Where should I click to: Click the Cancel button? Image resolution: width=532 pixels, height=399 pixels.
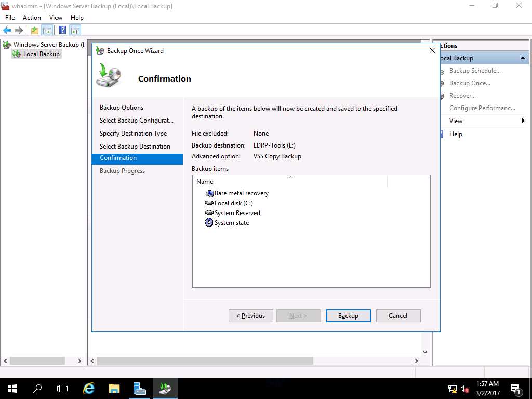pos(398,315)
